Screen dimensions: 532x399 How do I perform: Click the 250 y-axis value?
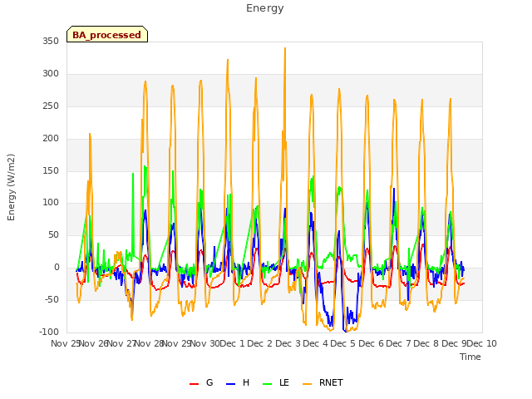(51, 106)
